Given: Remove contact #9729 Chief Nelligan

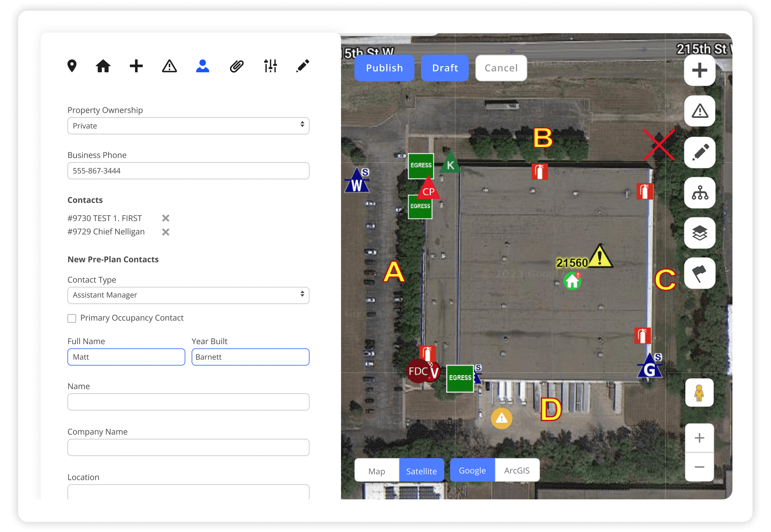Looking at the screenshot, I should coord(165,232).
